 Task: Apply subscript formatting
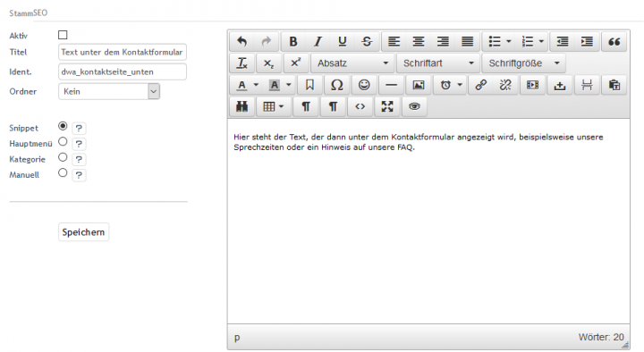click(268, 63)
